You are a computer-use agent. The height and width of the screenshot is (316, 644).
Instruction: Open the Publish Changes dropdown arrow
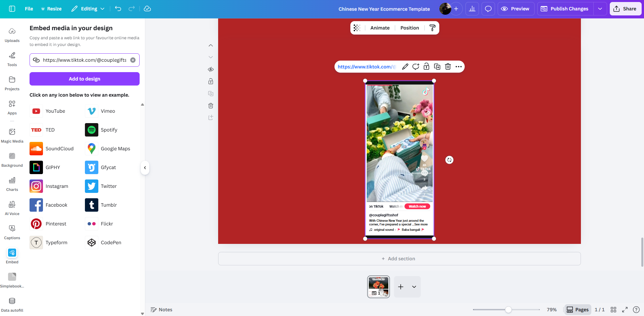[x=600, y=9]
